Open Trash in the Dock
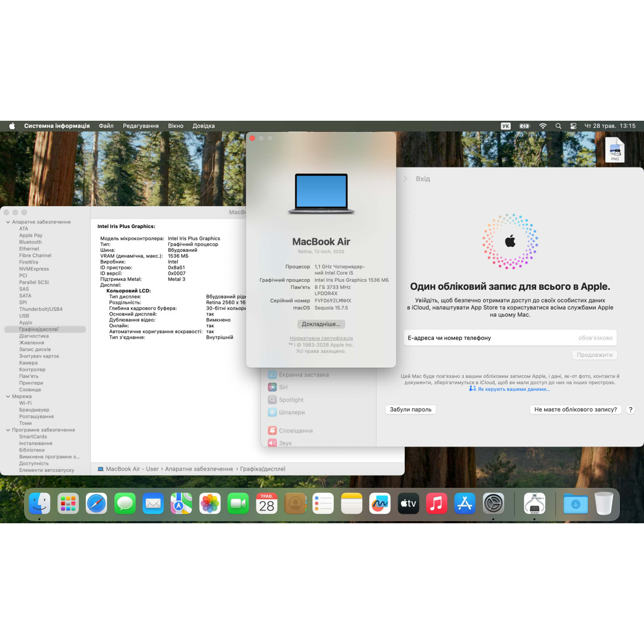644x644 pixels. [604, 503]
